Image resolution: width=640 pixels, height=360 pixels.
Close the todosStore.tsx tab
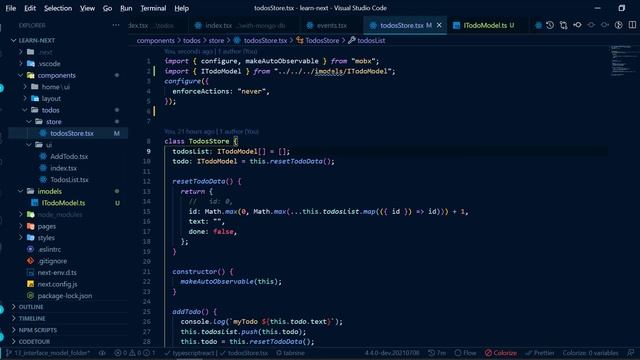pos(439,25)
